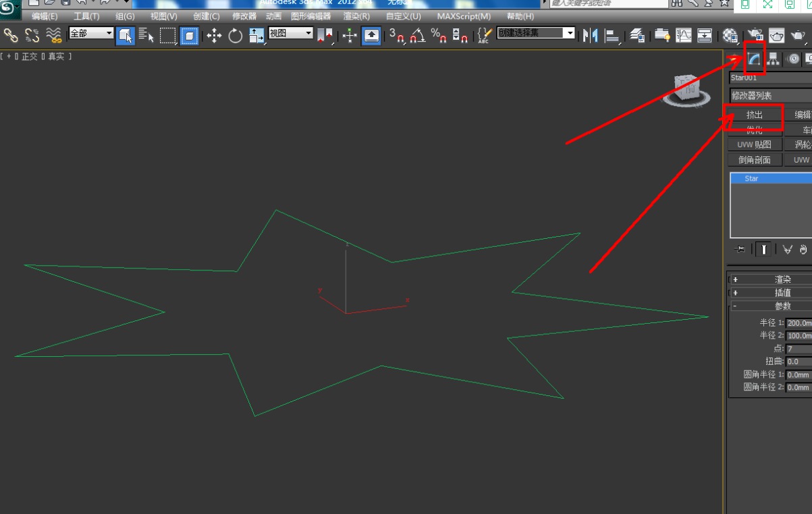Screen dimensions: 812x514
Task: Expand the 渲染 rollout
Action: point(771,279)
